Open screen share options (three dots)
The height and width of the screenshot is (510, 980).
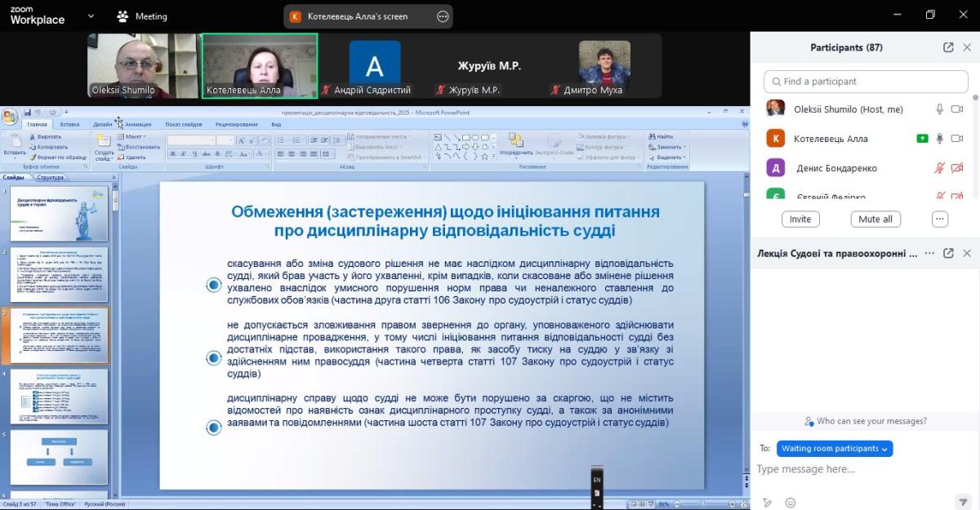(x=443, y=16)
